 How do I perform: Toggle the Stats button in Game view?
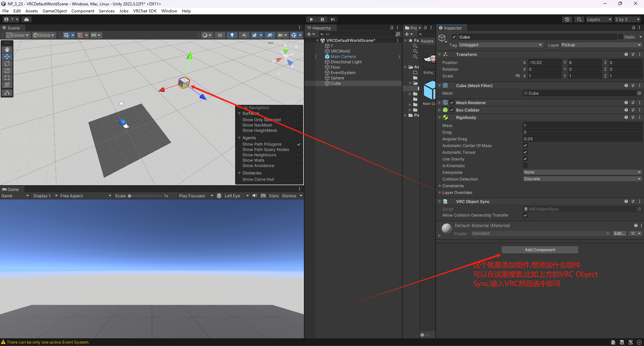point(274,196)
